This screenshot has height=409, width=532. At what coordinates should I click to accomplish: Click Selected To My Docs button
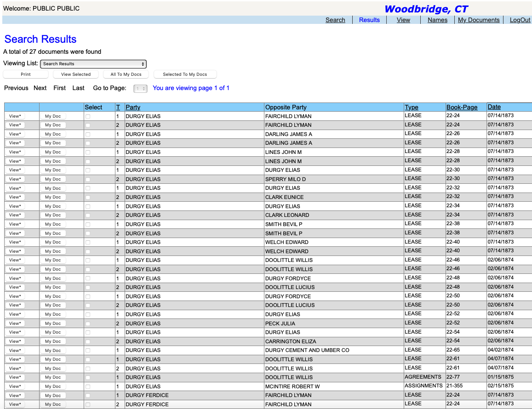click(x=185, y=74)
